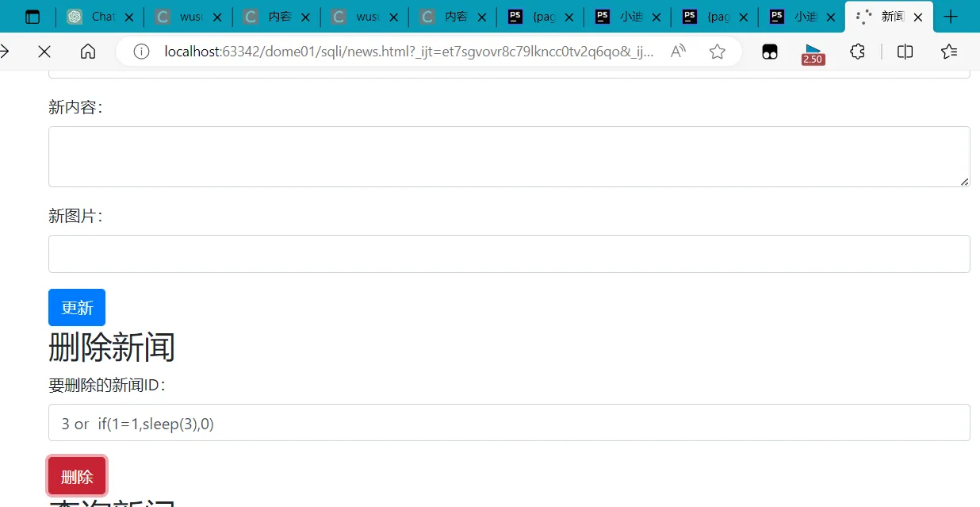
Task: Go to the browser home page
Action: [x=88, y=52]
